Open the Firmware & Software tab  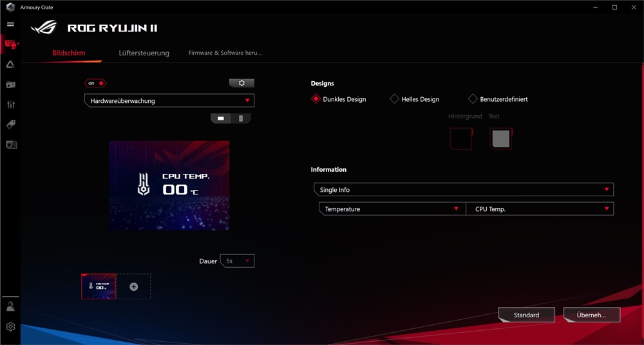pyautogui.click(x=225, y=53)
